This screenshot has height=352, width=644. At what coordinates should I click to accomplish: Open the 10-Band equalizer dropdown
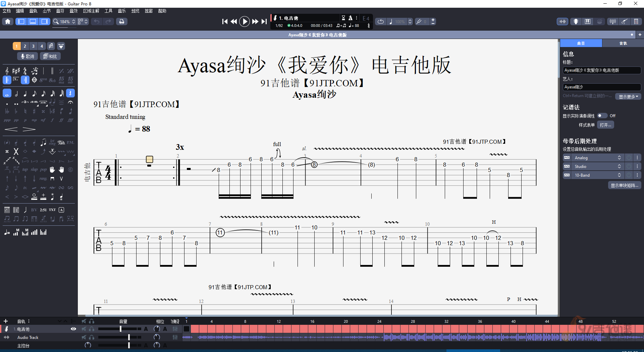tap(597, 175)
